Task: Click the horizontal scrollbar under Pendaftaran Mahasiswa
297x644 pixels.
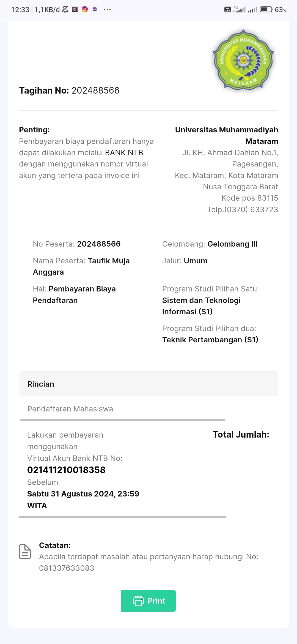Action: tap(122, 420)
